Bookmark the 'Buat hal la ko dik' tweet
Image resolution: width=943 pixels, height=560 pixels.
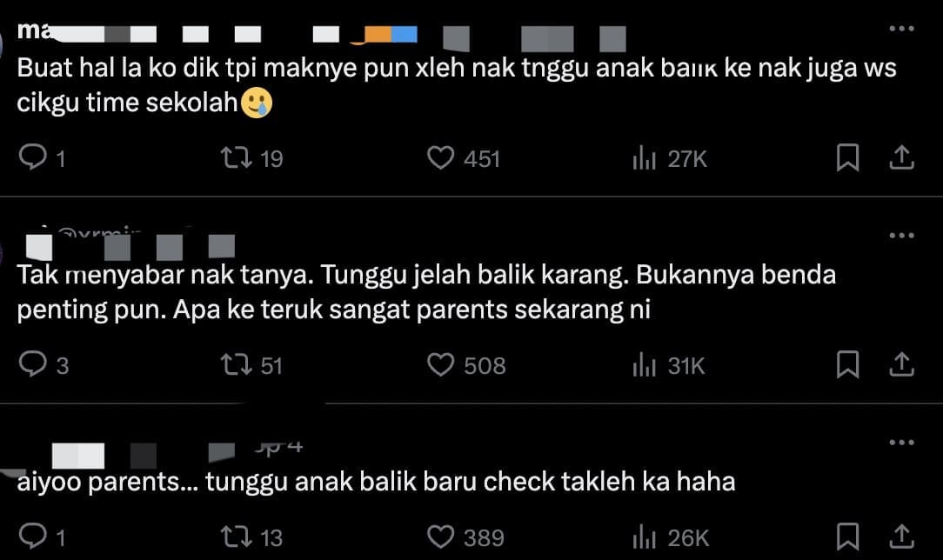[x=847, y=158]
